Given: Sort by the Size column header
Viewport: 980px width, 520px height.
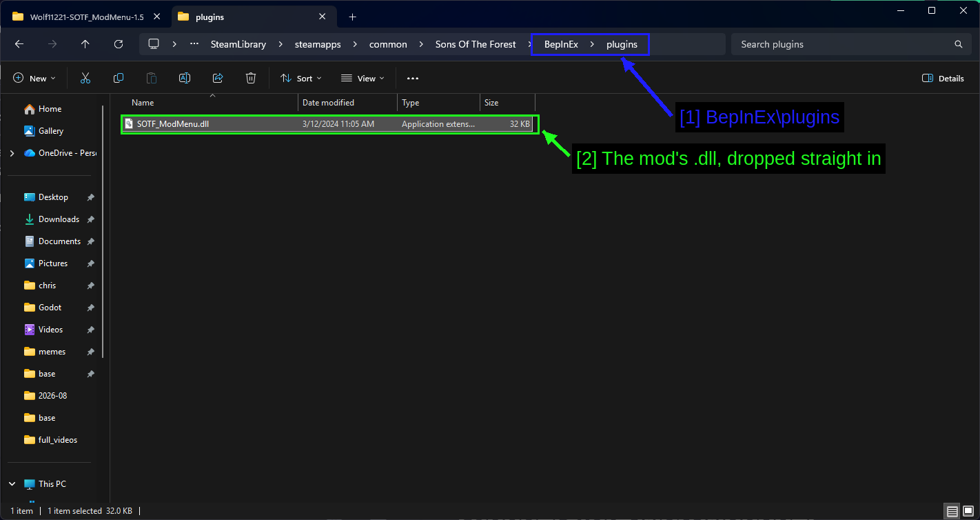Looking at the screenshot, I should 507,103.
